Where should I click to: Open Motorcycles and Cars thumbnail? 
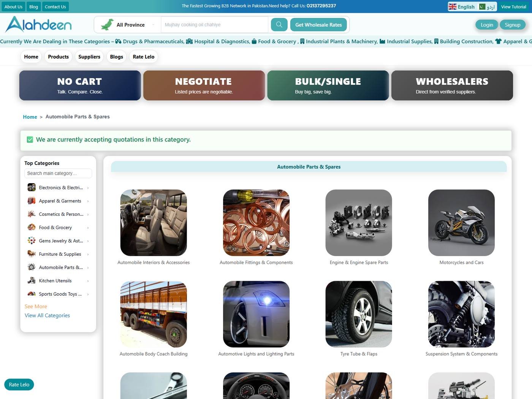click(x=461, y=223)
